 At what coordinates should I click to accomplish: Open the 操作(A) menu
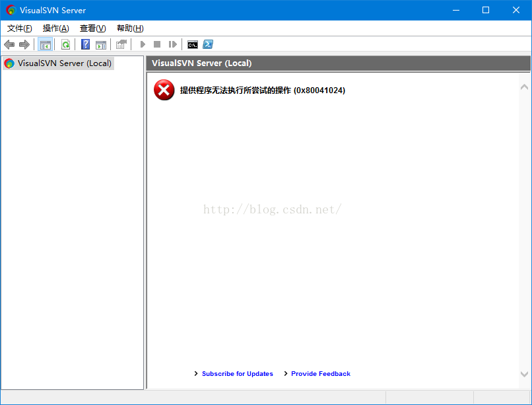coord(56,28)
